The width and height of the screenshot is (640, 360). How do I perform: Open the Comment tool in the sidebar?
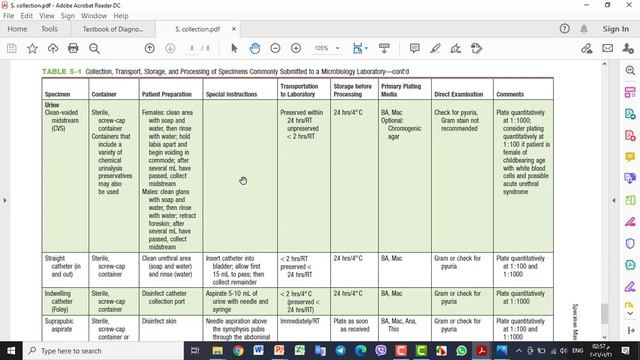click(x=630, y=157)
